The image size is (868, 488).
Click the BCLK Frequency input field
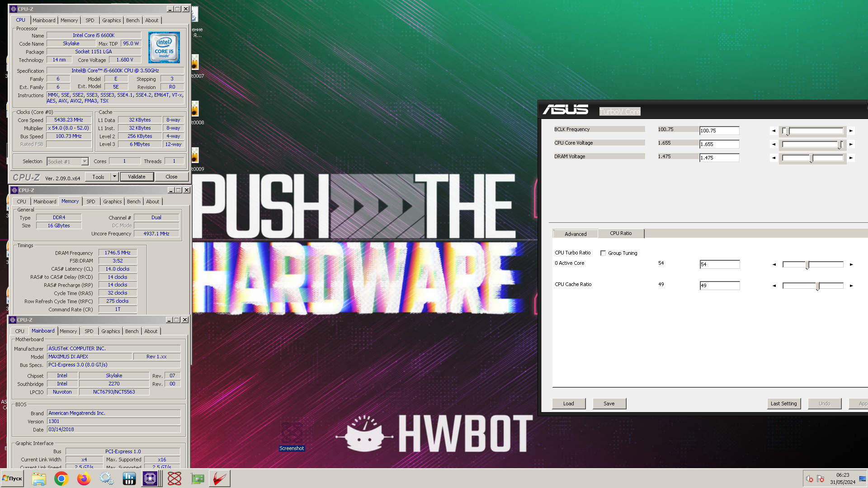click(x=719, y=131)
